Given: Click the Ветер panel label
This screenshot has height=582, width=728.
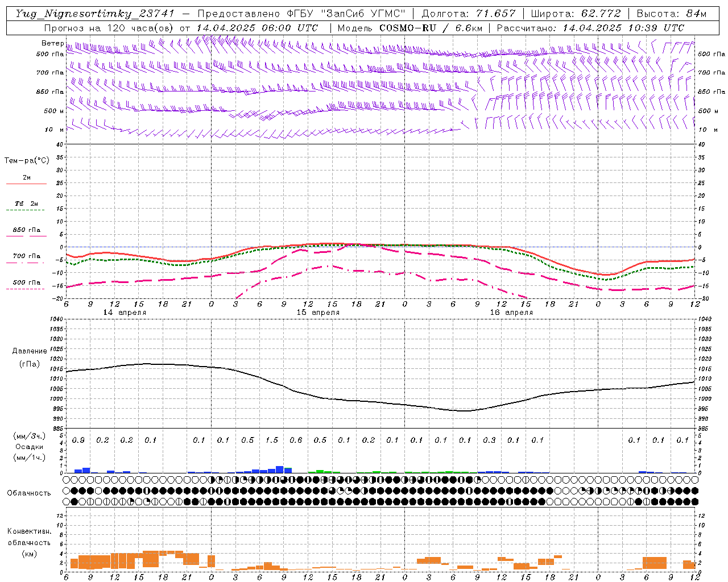Looking at the screenshot, I should tap(52, 43).
